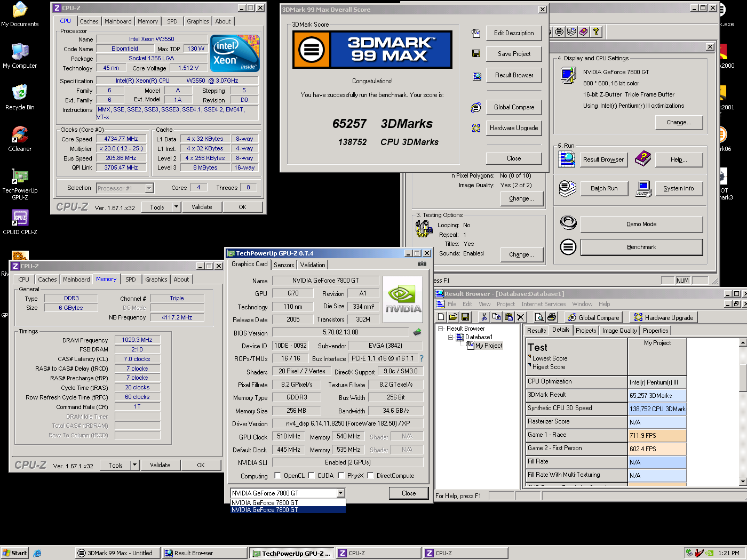The height and width of the screenshot is (560, 747).
Task: Open Tools dropdown arrow in CPU-Z processor window
Action: (176, 207)
